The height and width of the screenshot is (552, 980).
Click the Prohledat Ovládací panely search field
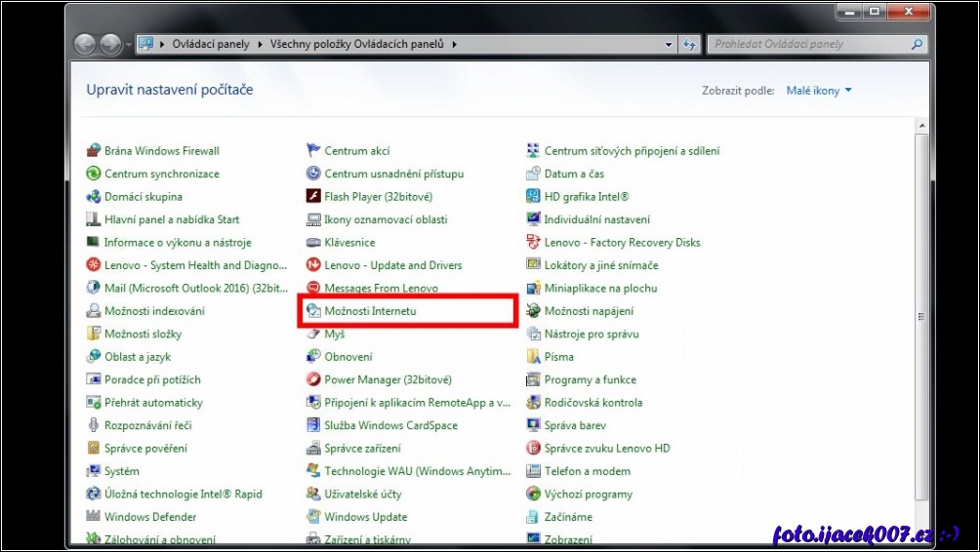pos(808,45)
